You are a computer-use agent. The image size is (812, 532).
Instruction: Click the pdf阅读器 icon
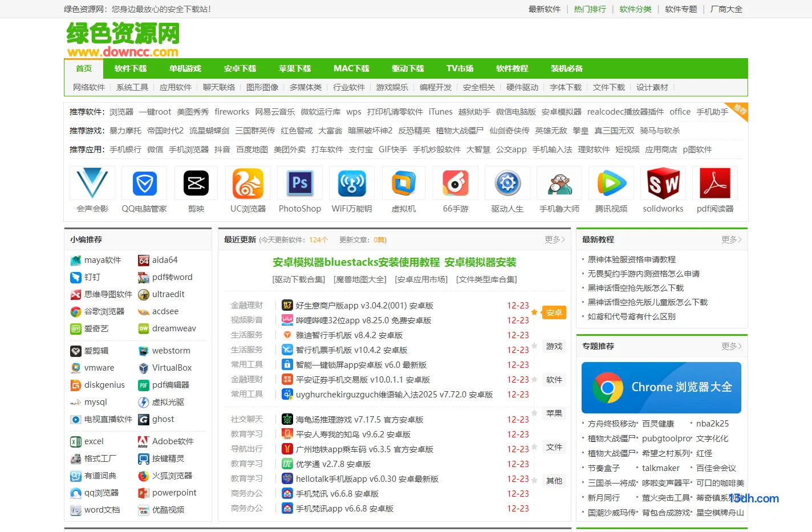click(x=715, y=184)
